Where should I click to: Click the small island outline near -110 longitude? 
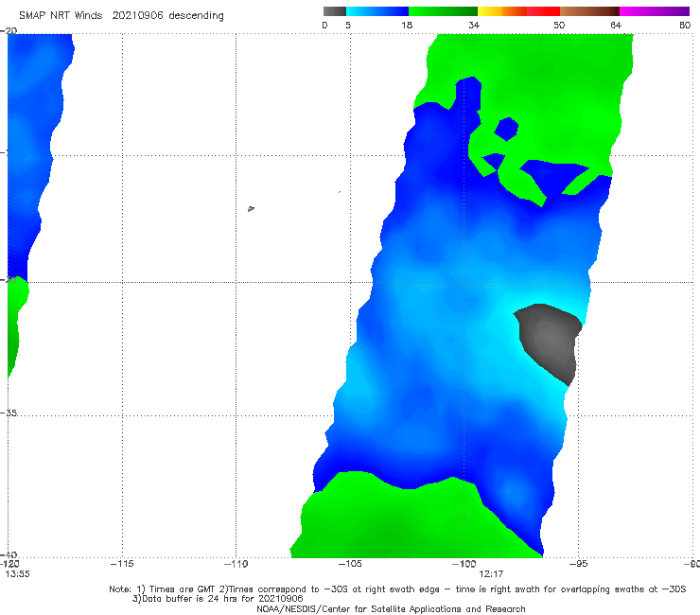pos(251,208)
